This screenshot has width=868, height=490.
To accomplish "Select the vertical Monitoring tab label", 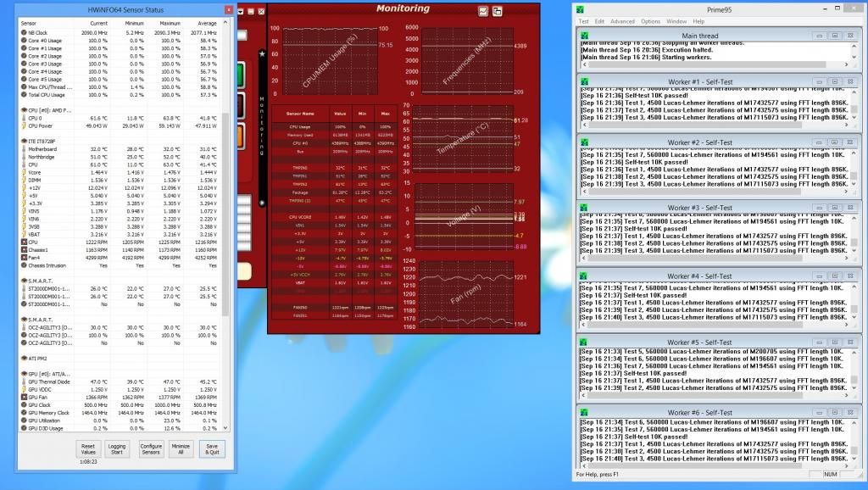I will (x=262, y=126).
